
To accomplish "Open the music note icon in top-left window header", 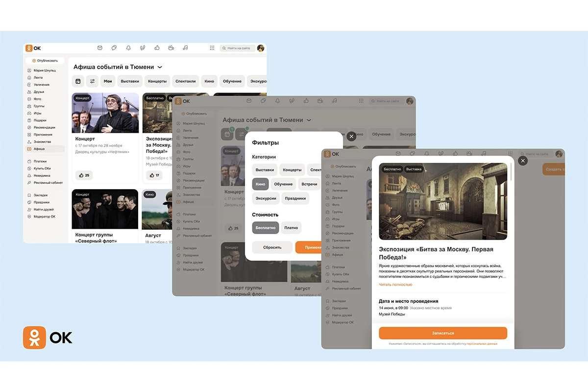I will point(185,48).
